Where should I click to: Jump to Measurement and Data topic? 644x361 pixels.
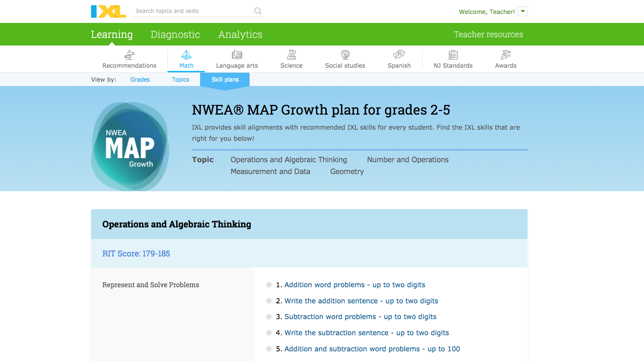270,172
